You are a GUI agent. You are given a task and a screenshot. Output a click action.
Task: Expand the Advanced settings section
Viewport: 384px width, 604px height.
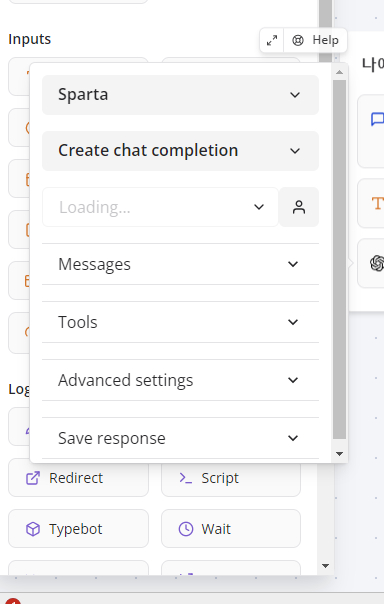point(180,380)
